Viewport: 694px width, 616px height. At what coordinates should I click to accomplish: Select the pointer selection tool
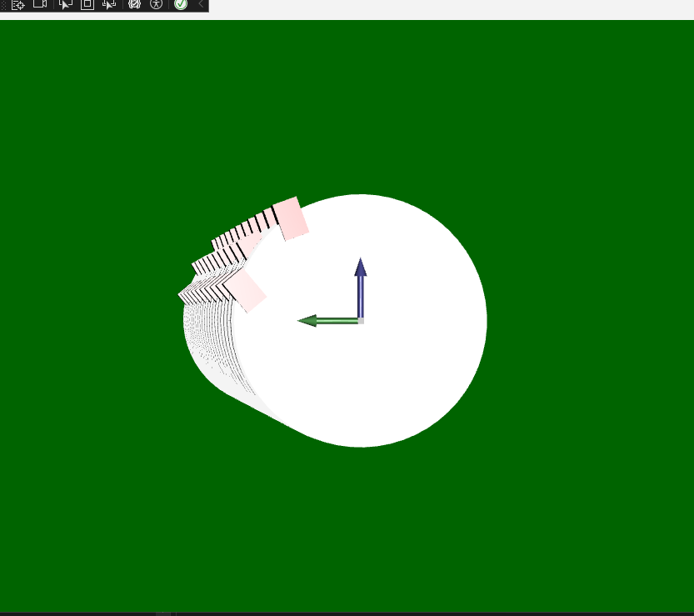65,4
